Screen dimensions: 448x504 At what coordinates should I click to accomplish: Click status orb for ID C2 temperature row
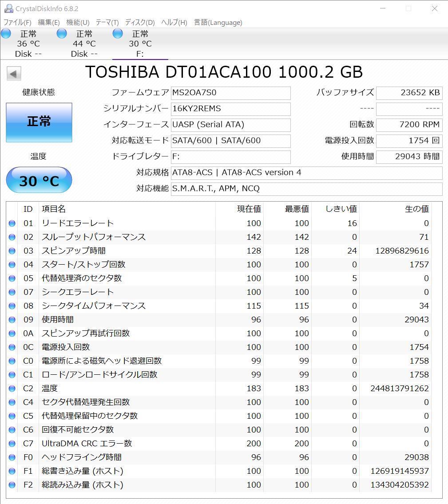[x=12, y=389]
